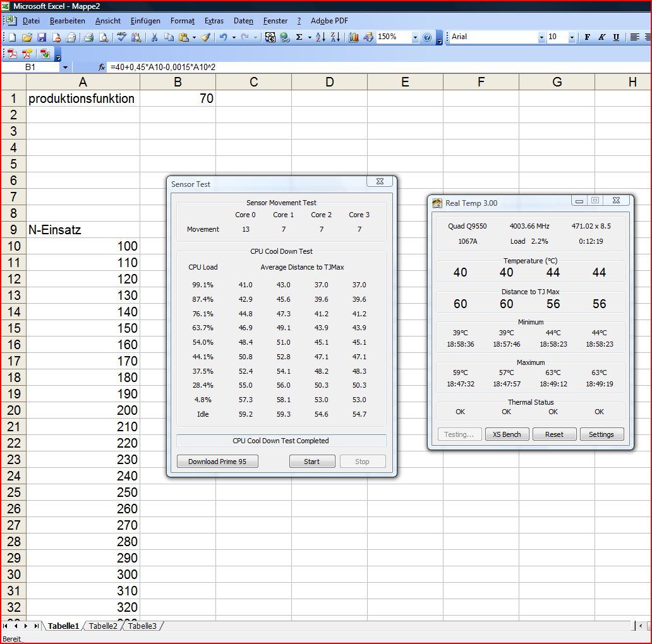Open Settings in Real Temp
Viewport: 652px width, 644px height.
[601, 434]
